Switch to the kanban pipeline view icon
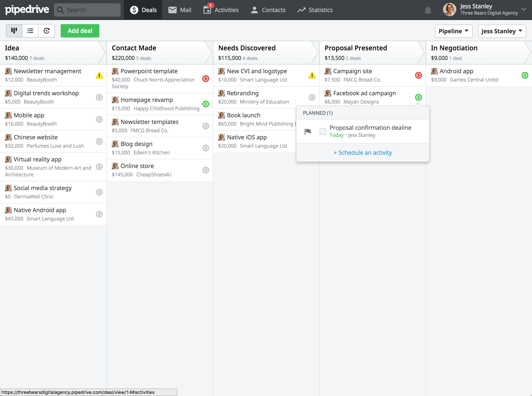 [14, 31]
